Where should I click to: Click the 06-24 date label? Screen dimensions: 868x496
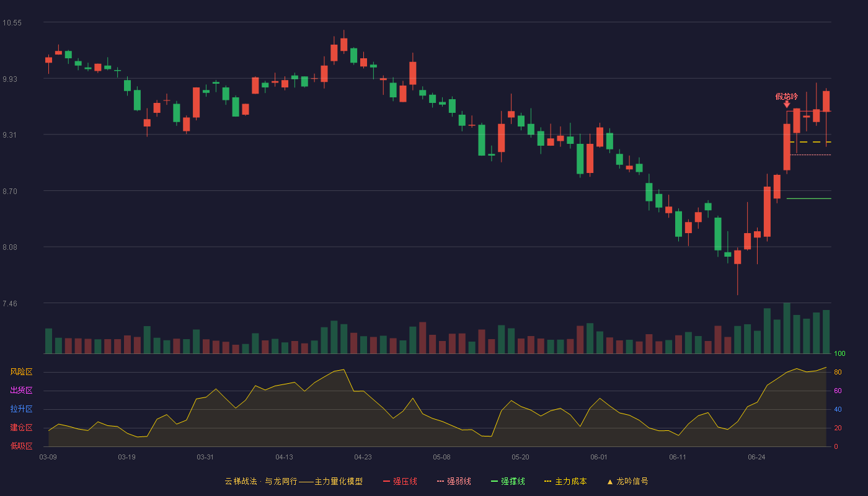(x=756, y=457)
